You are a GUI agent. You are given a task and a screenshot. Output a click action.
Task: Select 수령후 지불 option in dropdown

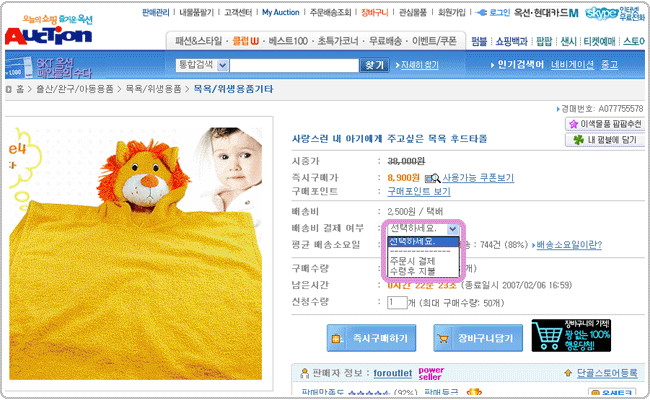point(412,271)
